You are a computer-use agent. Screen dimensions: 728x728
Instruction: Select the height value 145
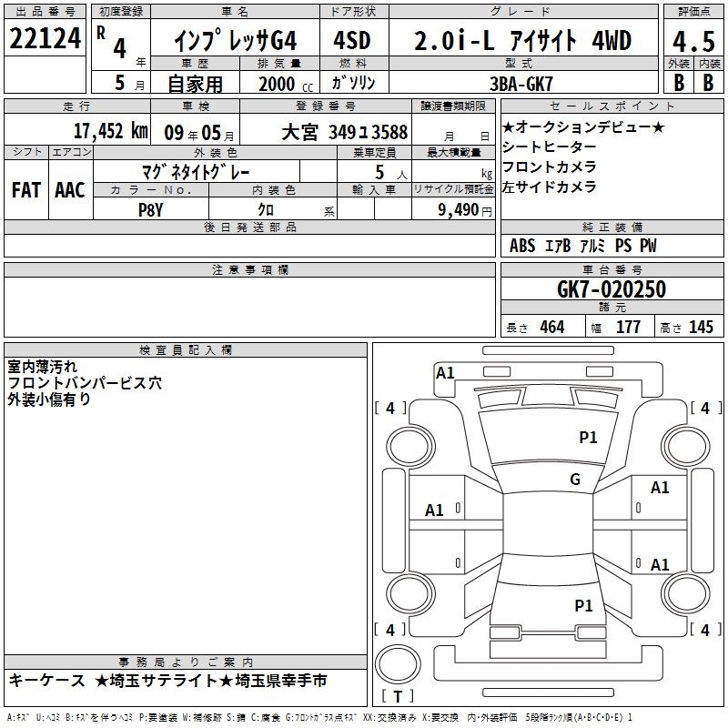[x=701, y=327]
